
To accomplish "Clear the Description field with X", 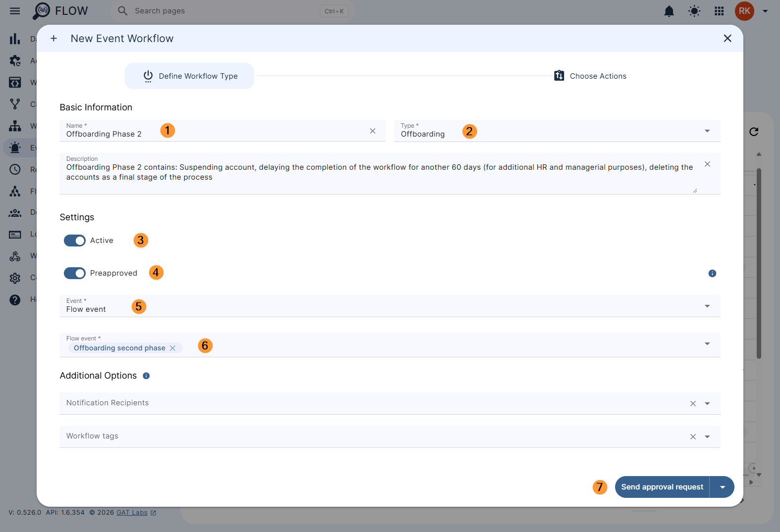I will (x=707, y=164).
